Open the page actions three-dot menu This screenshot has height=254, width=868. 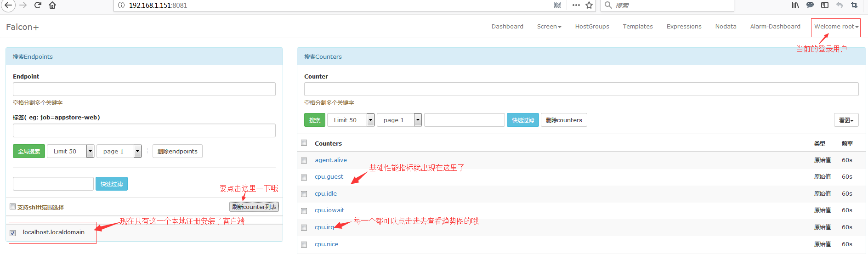point(576,5)
